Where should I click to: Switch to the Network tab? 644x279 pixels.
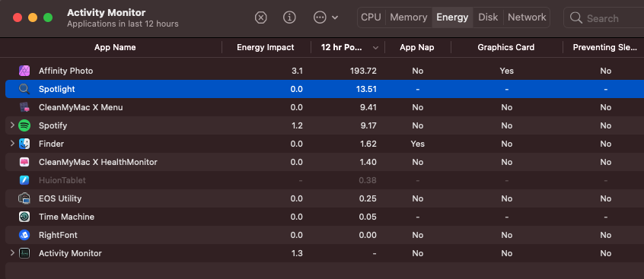[x=527, y=17]
